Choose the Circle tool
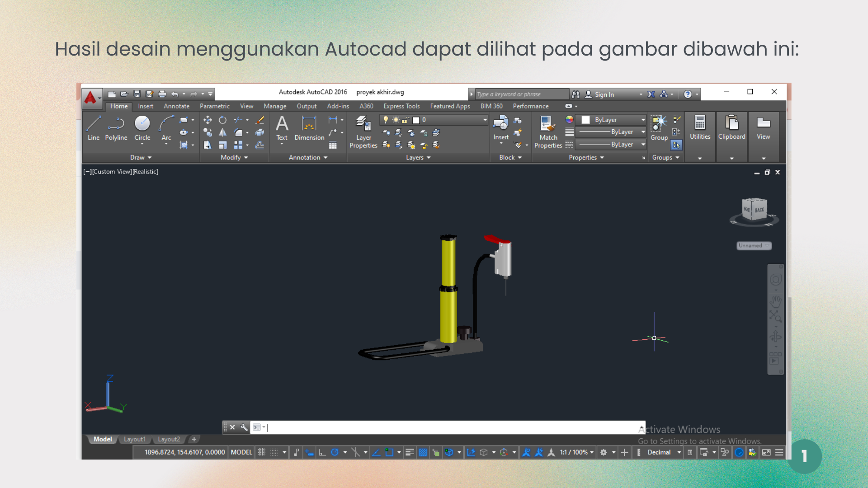Viewport: 868px width, 488px height. pos(142,128)
